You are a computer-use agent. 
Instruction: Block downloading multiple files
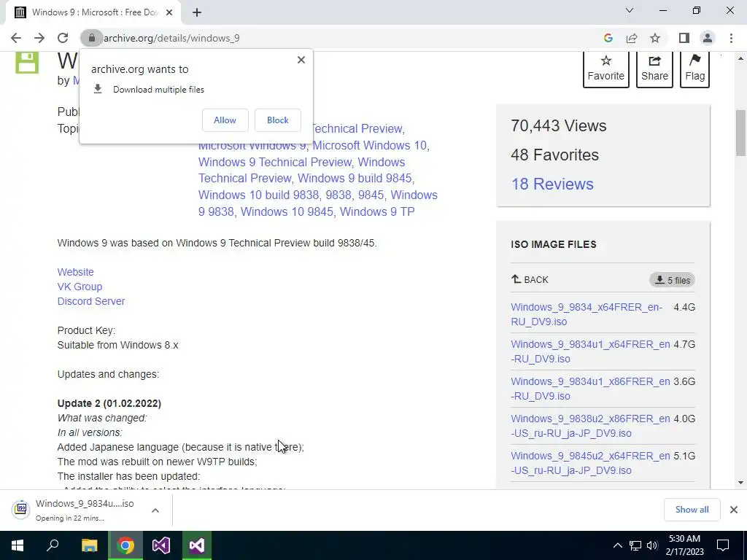coord(278,120)
